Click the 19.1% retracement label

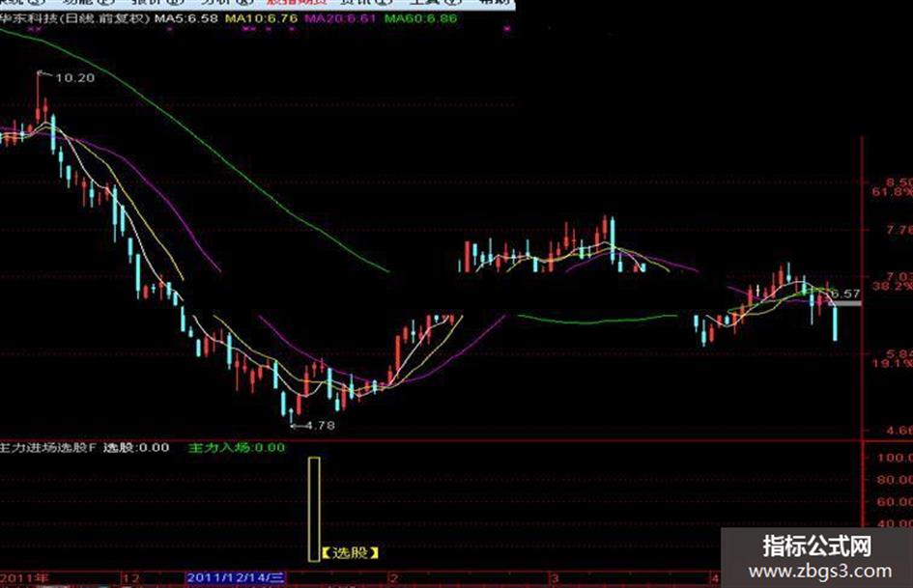click(x=893, y=363)
